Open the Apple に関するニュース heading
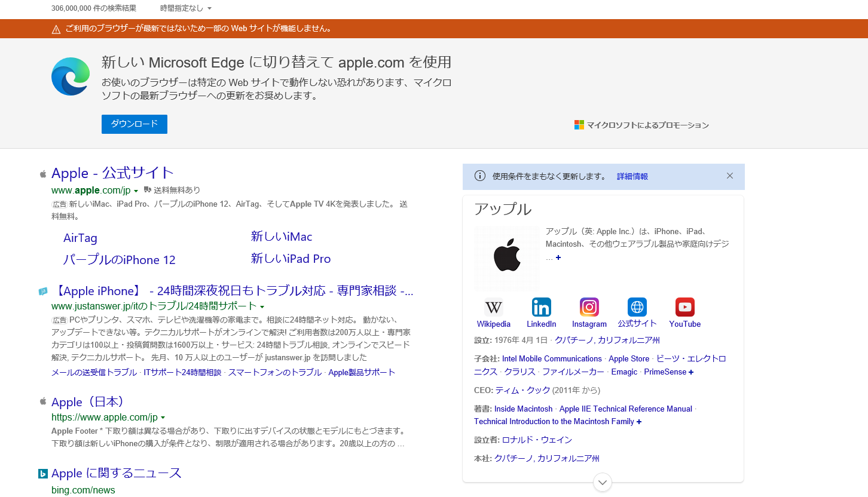 (116, 473)
